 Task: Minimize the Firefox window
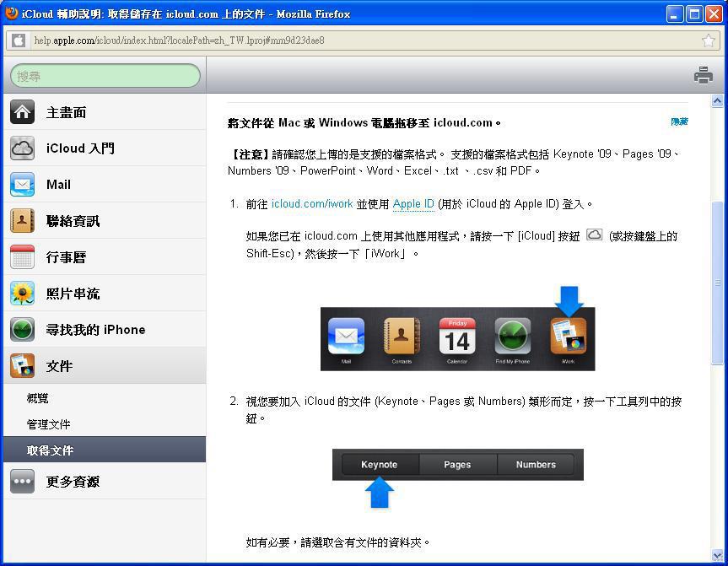[x=675, y=14]
